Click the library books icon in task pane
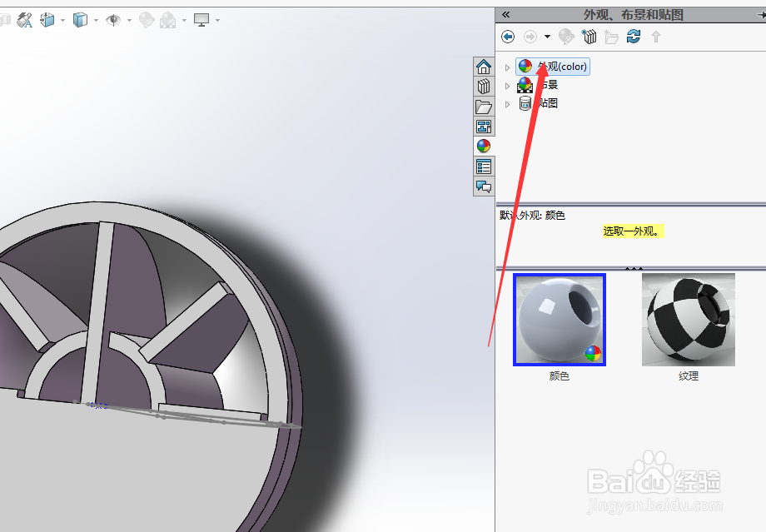 pos(589,37)
